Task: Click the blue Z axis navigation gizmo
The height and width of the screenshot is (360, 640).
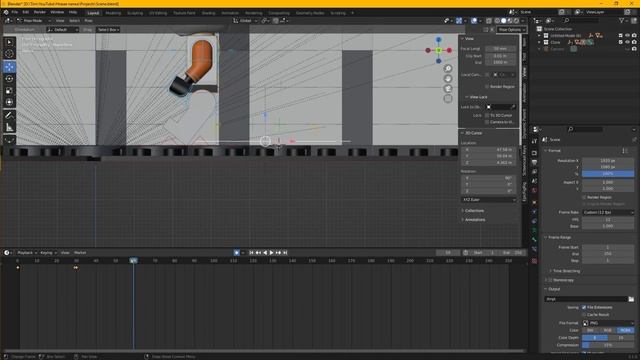Action: 438,40
